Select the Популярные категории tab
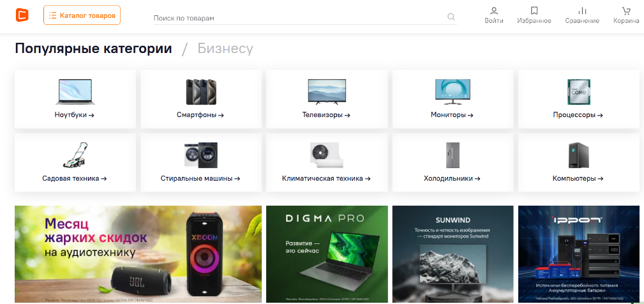644x304 pixels. click(93, 49)
